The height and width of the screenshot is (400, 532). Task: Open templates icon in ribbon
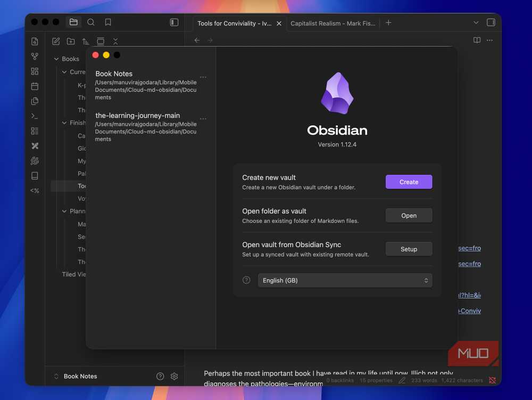[35, 101]
